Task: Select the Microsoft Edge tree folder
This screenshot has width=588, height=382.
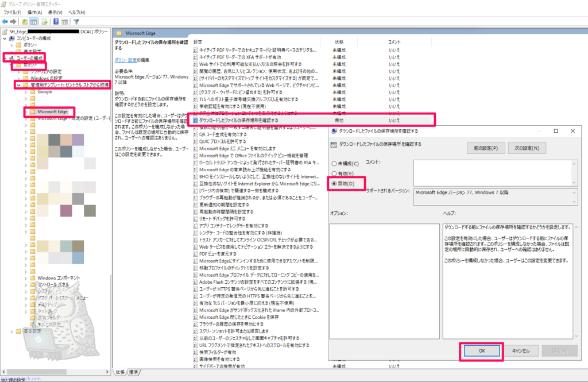Action: tap(52, 112)
